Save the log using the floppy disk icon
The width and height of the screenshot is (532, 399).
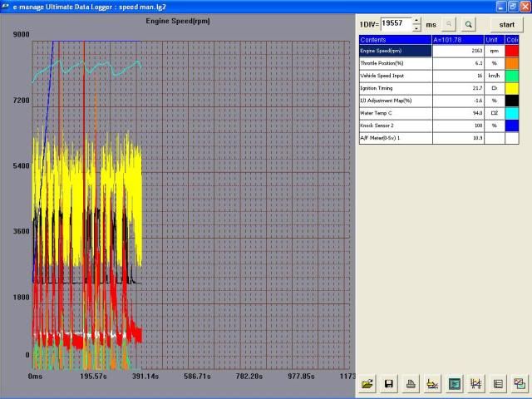[x=389, y=384]
